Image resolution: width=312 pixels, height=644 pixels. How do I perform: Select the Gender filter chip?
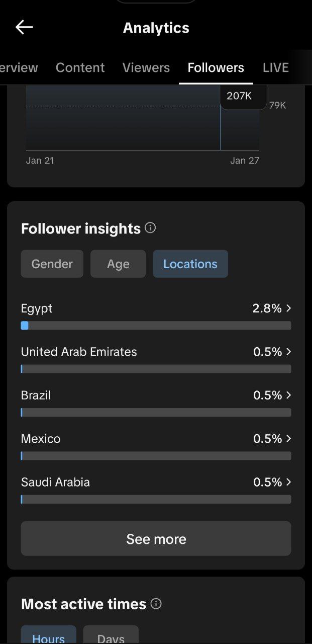click(x=52, y=264)
